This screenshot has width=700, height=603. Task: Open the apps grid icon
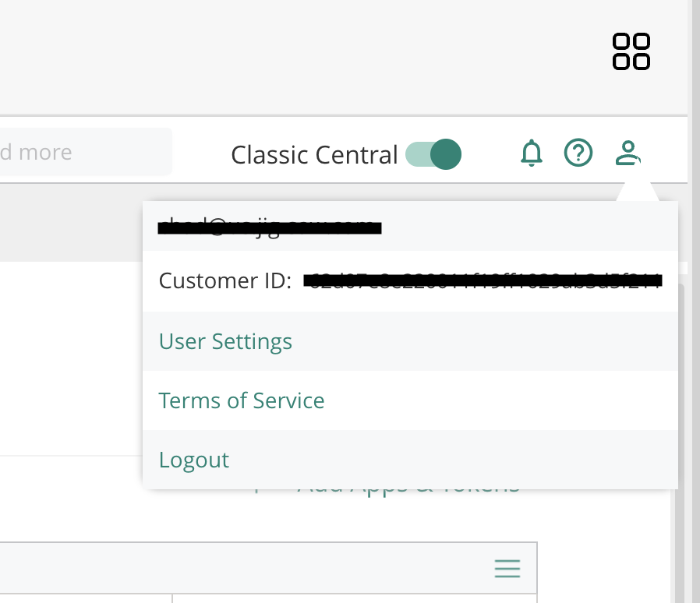point(631,51)
